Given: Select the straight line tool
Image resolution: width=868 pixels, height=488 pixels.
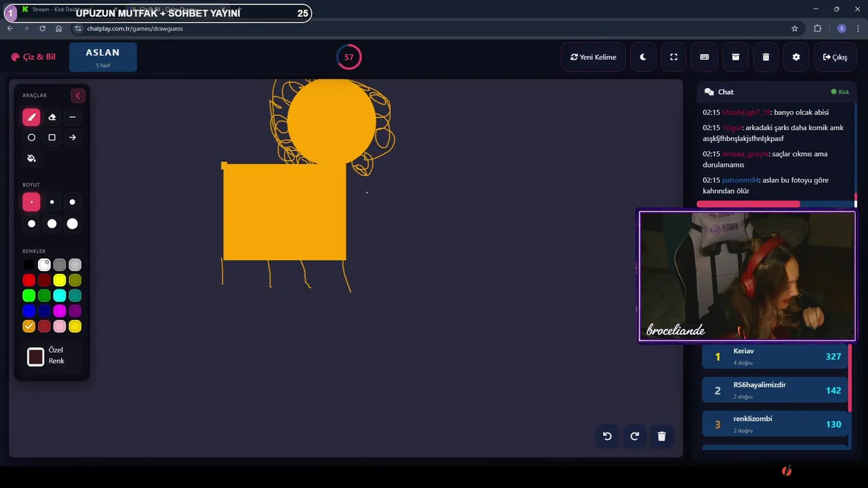Looking at the screenshot, I should (73, 117).
